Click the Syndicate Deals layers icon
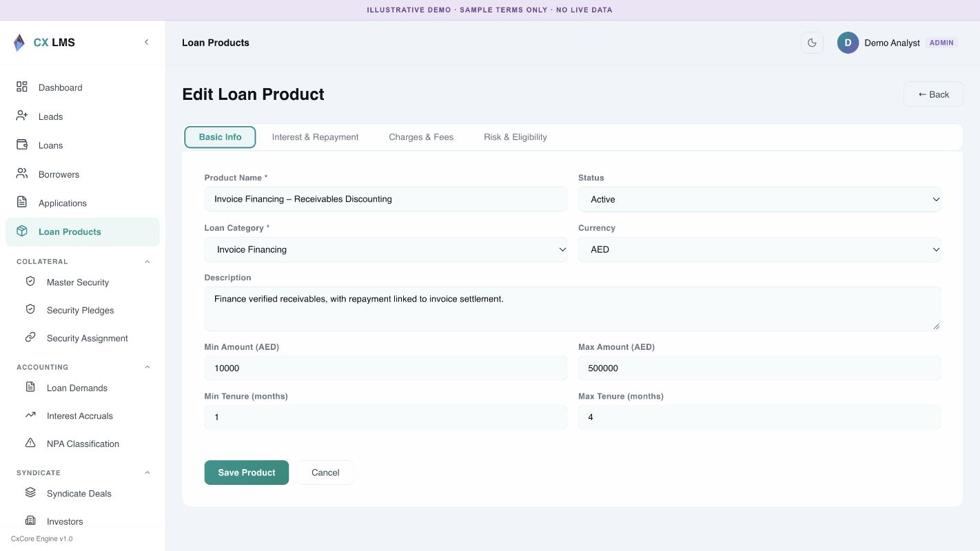Image resolution: width=980 pixels, height=551 pixels. click(30, 492)
